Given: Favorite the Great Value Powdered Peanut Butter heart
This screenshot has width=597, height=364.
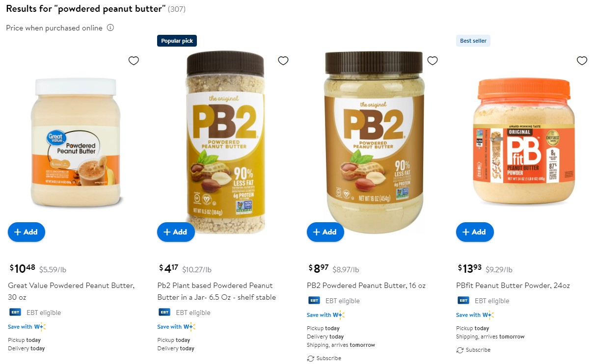Looking at the screenshot, I should 134,61.
